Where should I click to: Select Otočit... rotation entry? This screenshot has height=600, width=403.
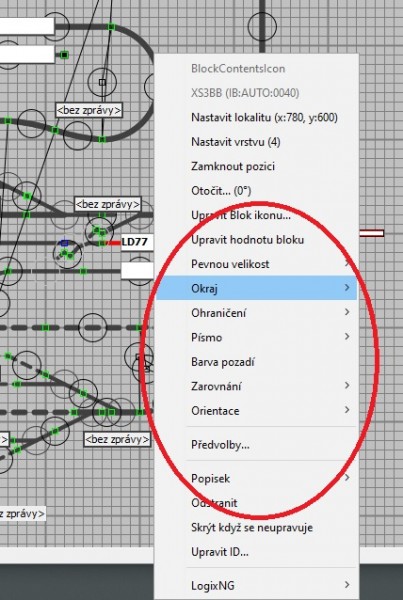point(256,191)
